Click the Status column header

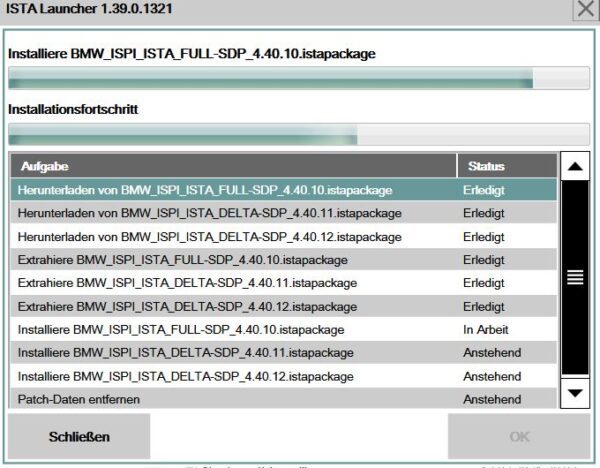pyautogui.click(x=507, y=166)
